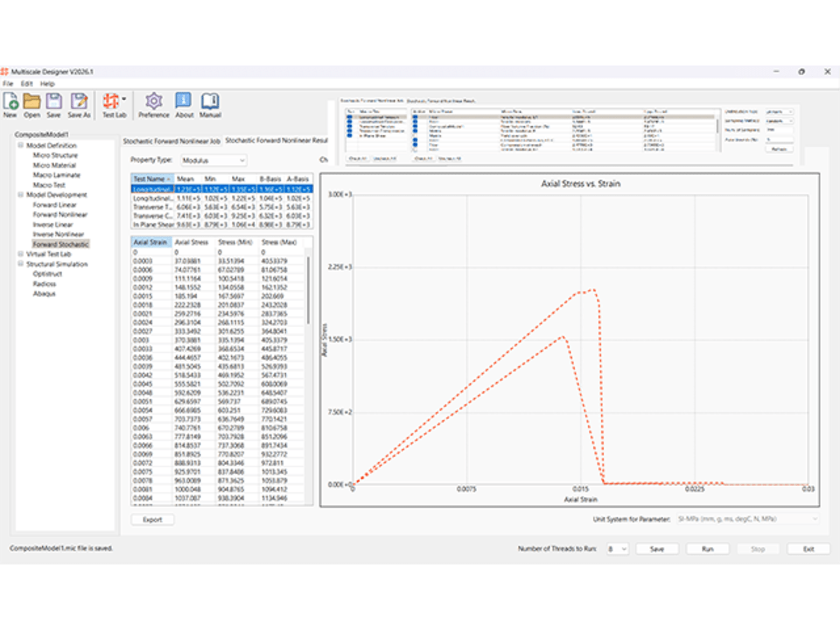The image size is (840, 630).
Task: Select the Transverse T... results row
Action: pos(222,207)
